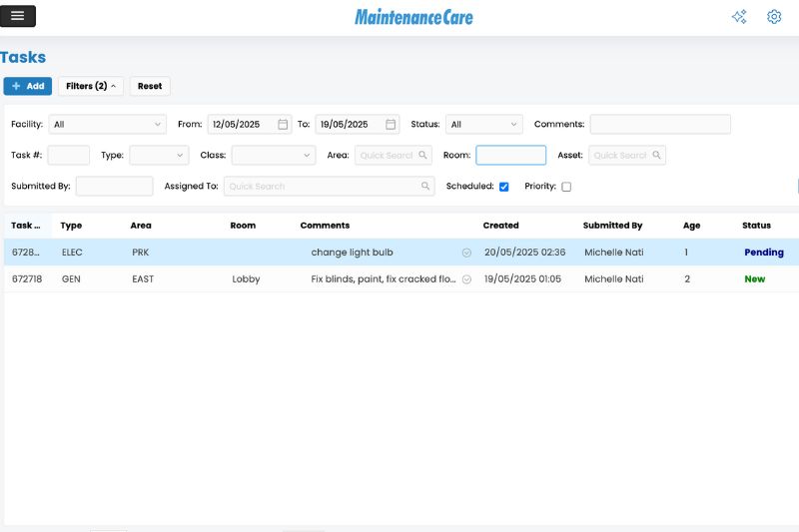Click the New status cell
Image resolution: width=799 pixels, height=532 pixels.
point(755,279)
